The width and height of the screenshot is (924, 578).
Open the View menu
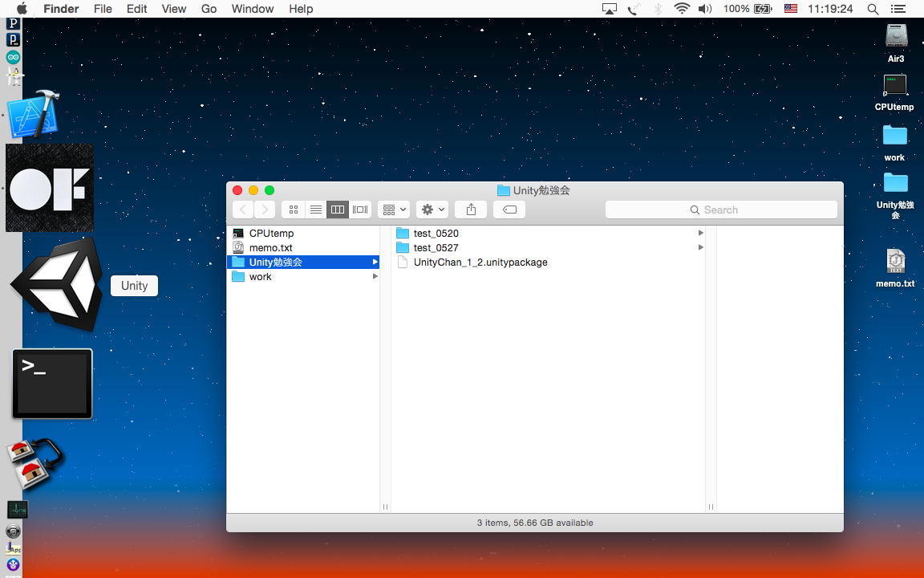(x=174, y=9)
